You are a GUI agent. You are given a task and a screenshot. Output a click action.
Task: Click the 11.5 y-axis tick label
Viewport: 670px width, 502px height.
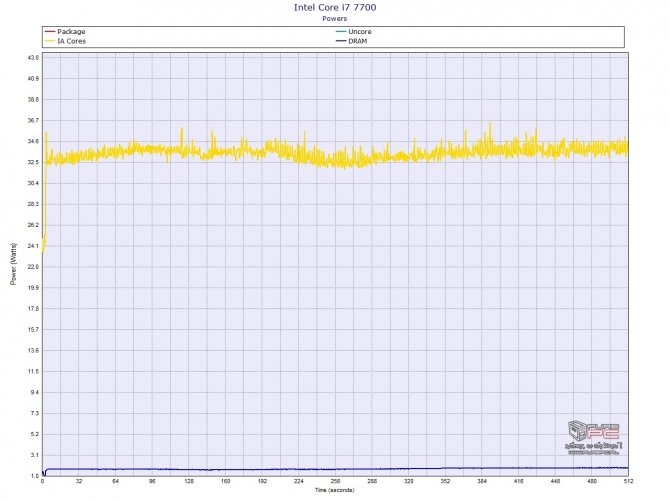point(34,372)
